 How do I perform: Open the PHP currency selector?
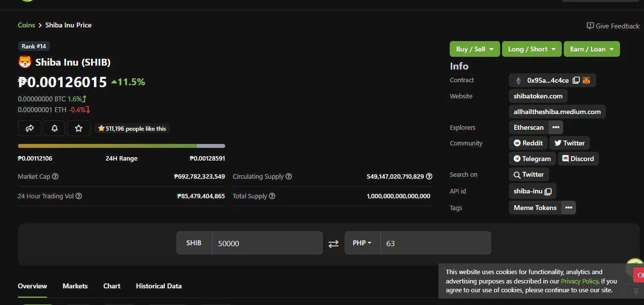tap(362, 243)
